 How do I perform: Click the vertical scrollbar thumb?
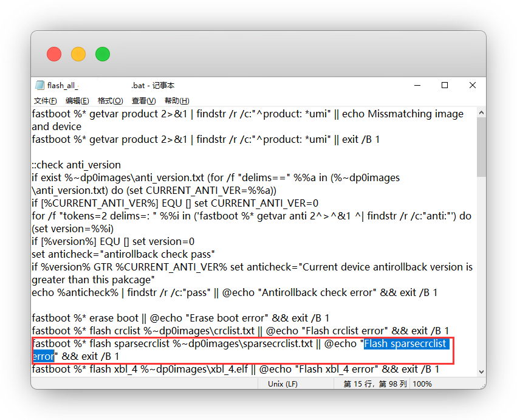[x=481, y=147]
